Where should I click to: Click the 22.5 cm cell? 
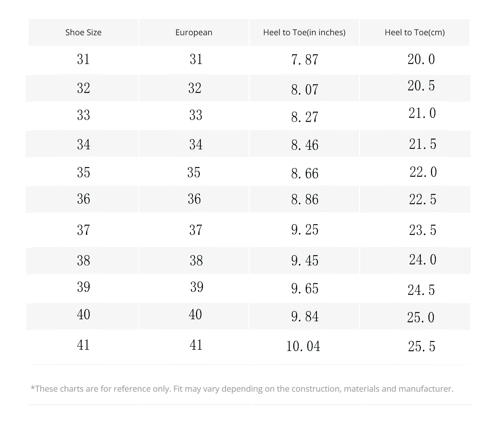coord(422,199)
